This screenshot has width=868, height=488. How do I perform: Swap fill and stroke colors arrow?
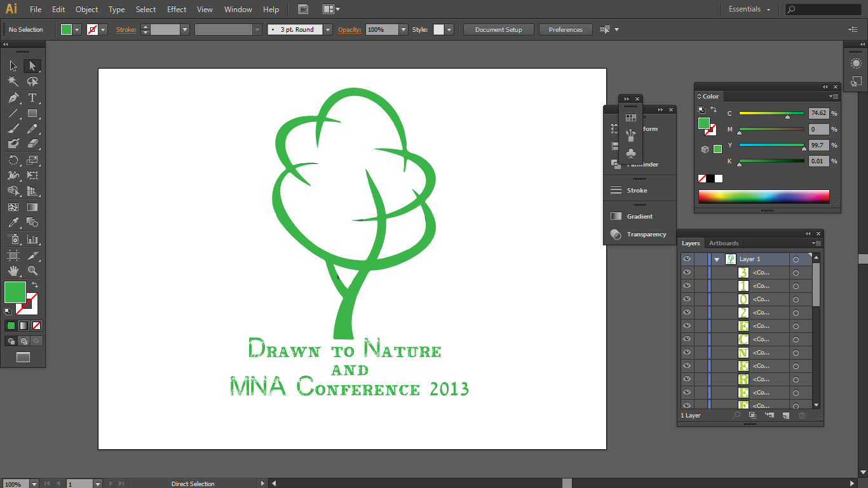pyautogui.click(x=35, y=285)
